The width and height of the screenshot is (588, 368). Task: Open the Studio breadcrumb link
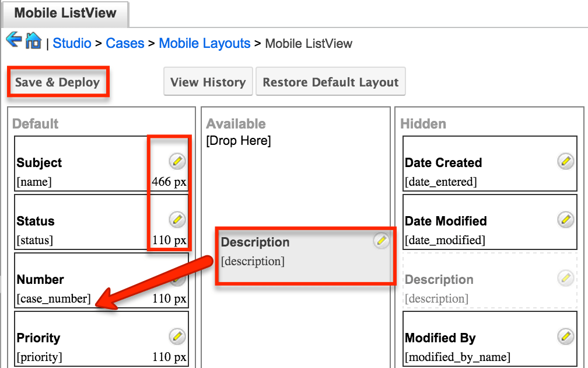[72, 43]
